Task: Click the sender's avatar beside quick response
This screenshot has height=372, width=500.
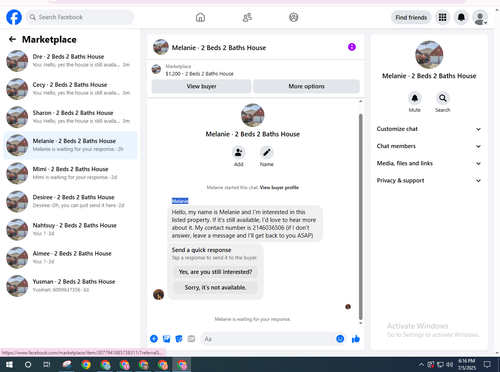Action: tap(158, 294)
